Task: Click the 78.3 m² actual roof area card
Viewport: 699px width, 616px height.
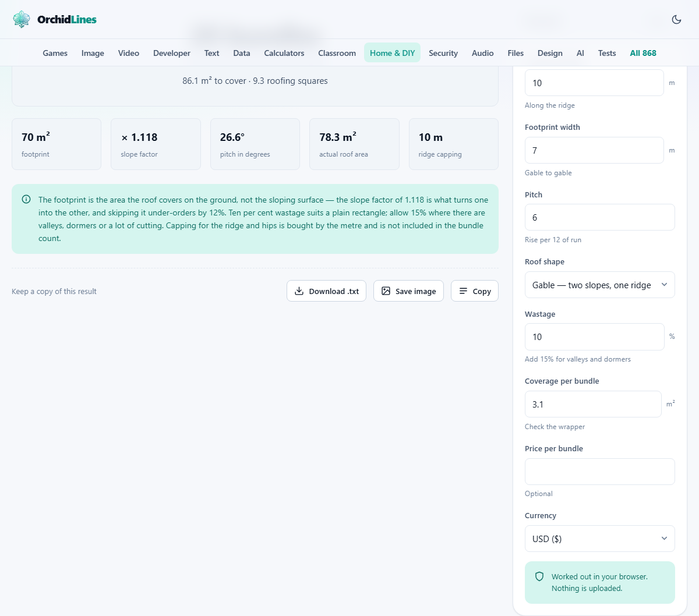Action: point(354,144)
